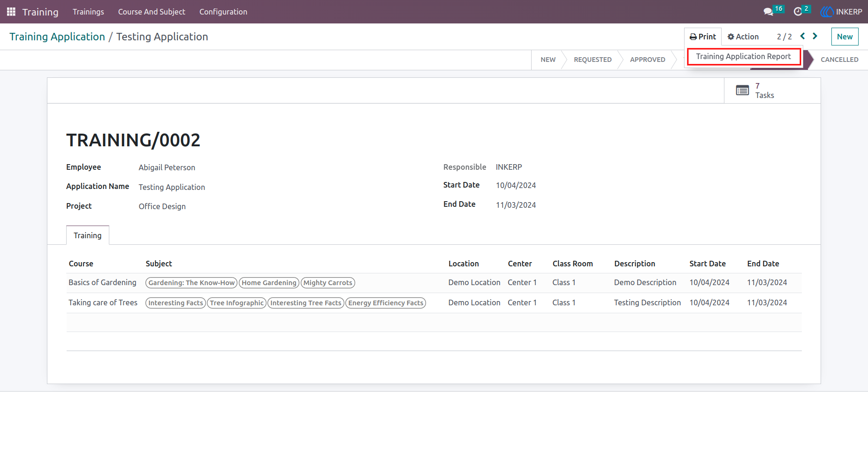Click the Demo Description cell
Screen dimensions: 868x453
tap(645, 282)
